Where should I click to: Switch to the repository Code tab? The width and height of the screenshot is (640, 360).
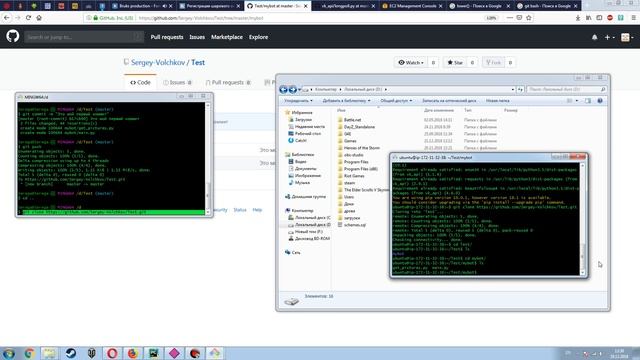pos(140,82)
